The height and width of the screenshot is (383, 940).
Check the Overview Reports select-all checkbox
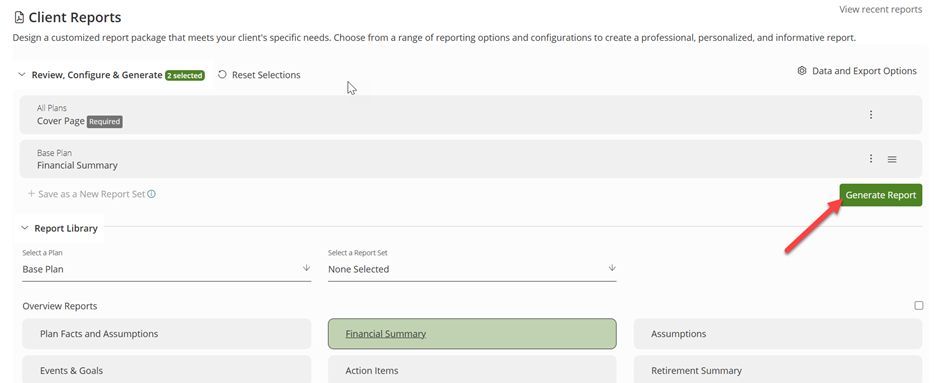click(x=918, y=306)
